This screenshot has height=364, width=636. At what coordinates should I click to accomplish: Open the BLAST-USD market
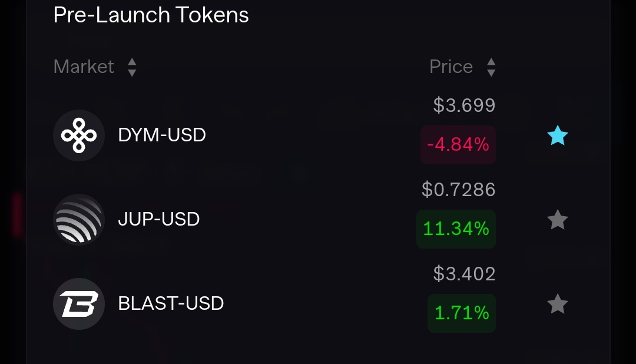(x=171, y=303)
